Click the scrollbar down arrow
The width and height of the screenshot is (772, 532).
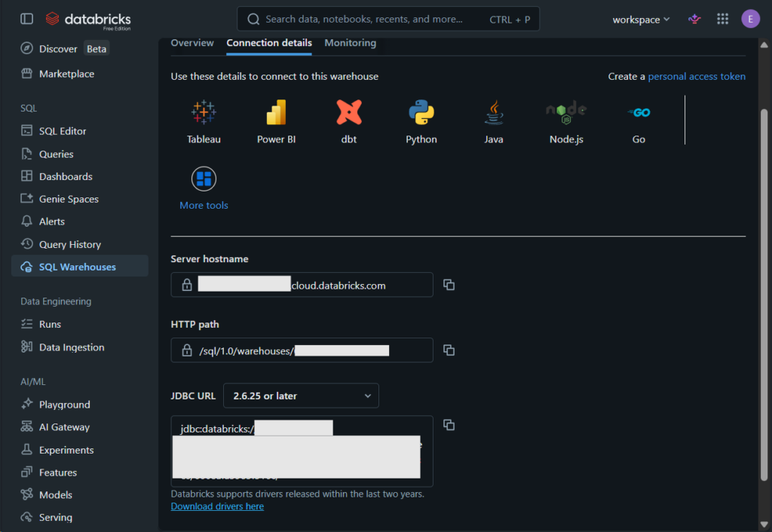(x=764, y=524)
